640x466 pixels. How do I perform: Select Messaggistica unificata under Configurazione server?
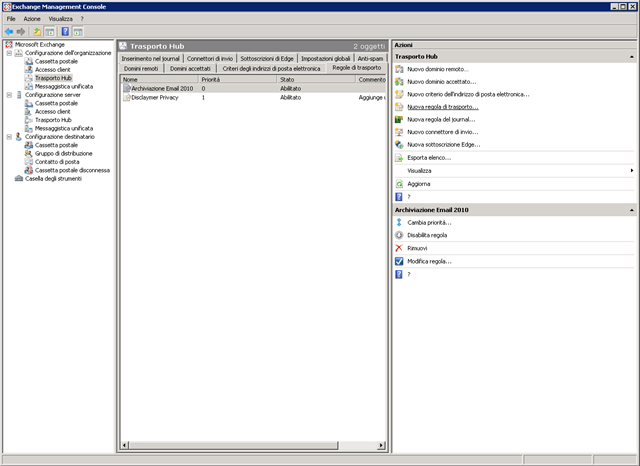(64, 129)
